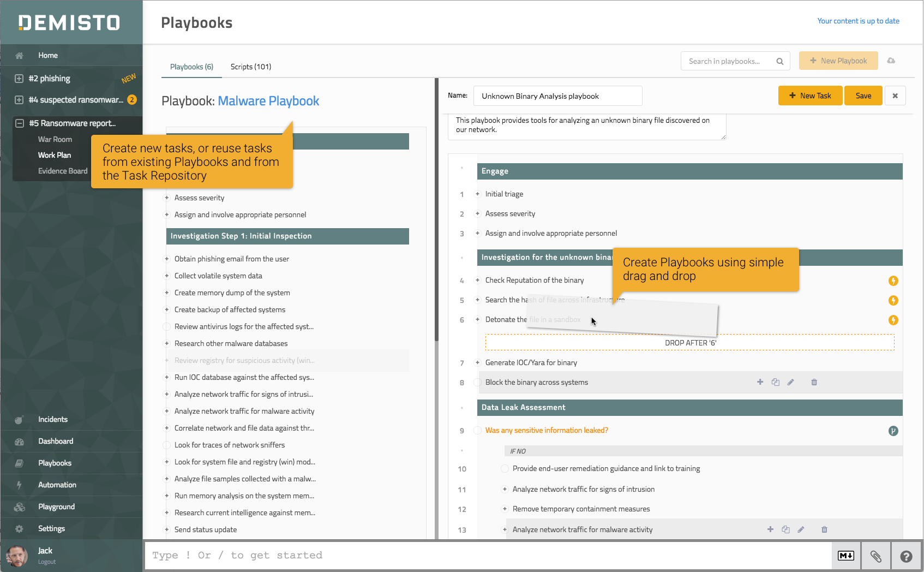Expand the '#2 phishing' incident
Image resolution: width=924 pixels, height=572 pixels.
point(19,79)
